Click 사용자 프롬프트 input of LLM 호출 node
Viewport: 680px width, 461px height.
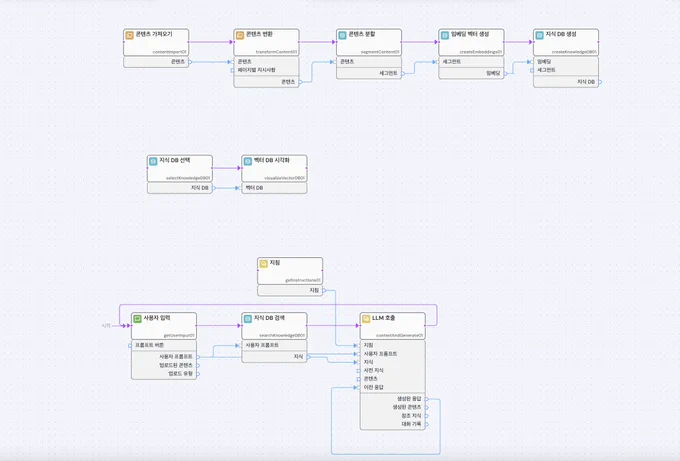click(392, 354)
